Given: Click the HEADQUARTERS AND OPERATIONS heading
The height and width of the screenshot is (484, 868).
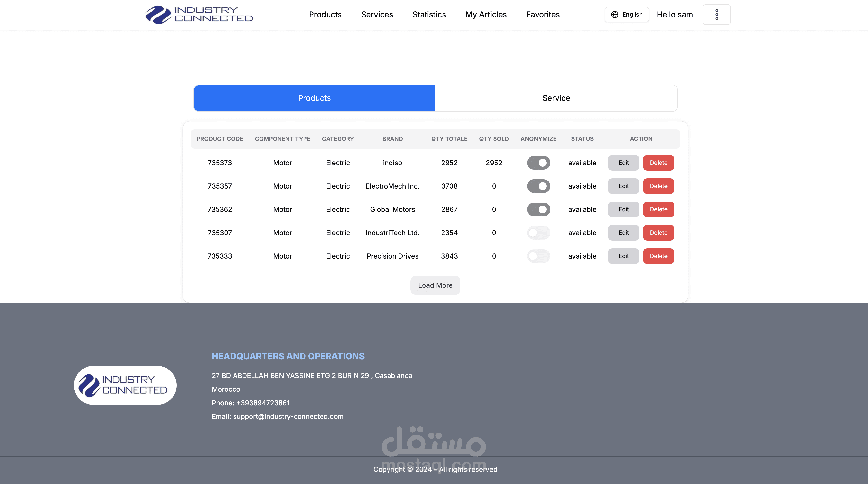Looking at the screenshot, I should click(x=288, y=356).
